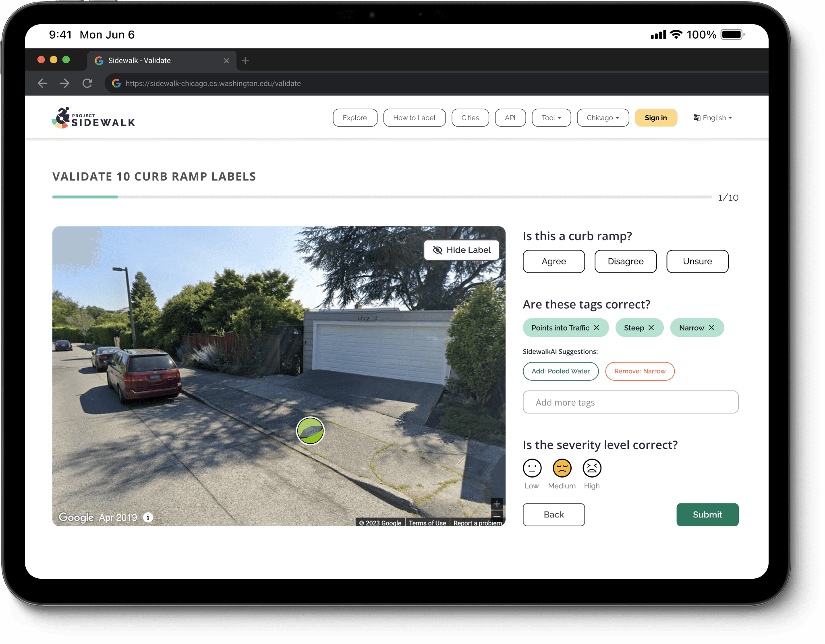This screenshot has width=825, height=644.
Task: Click the Add more tags field
Action: [x=630, y=402]
